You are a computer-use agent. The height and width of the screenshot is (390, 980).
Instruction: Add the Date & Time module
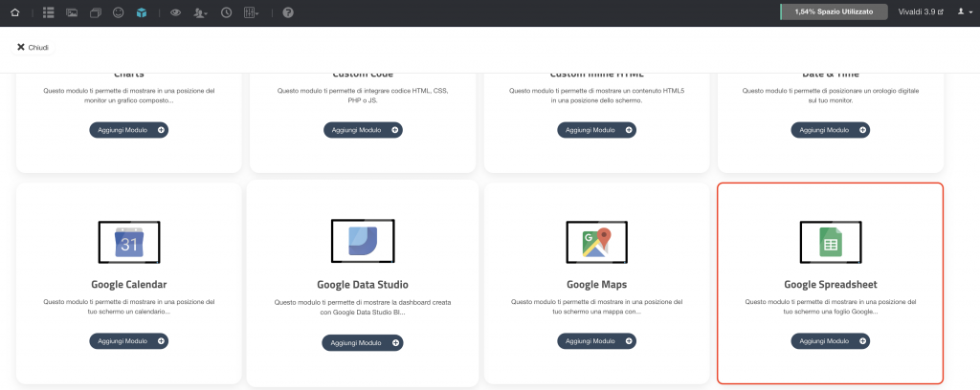pyautogui.click(x=831, y=130)
